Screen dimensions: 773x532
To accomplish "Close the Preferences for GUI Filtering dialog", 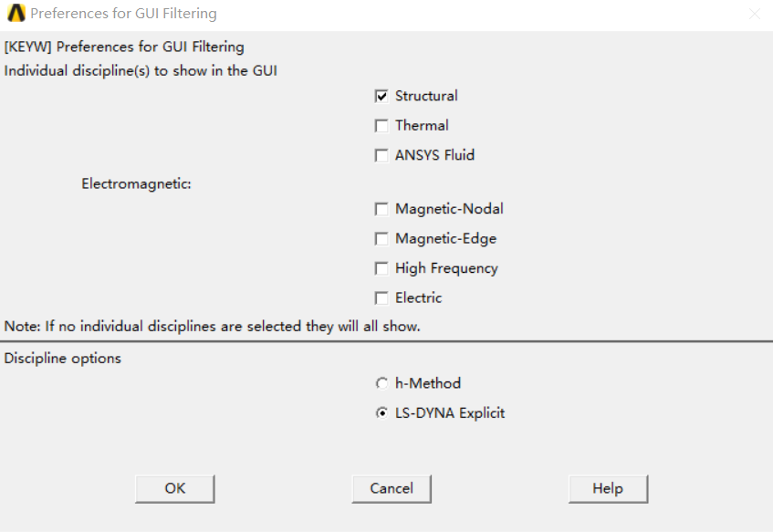I will pyautogui.click(x=754, y=14).
